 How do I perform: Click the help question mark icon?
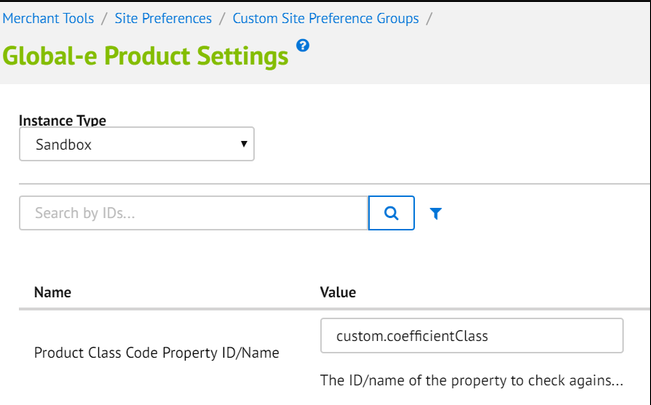coord(303,46)
